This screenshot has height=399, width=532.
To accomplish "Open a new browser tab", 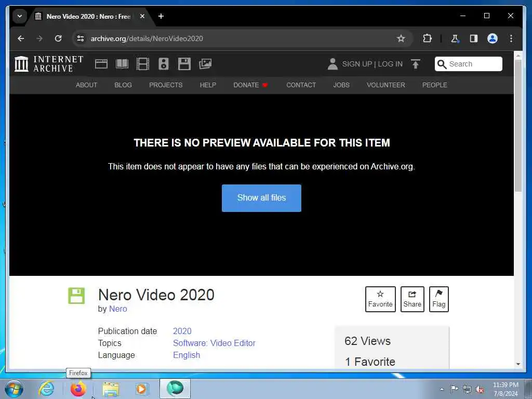I will coord(161,16).
